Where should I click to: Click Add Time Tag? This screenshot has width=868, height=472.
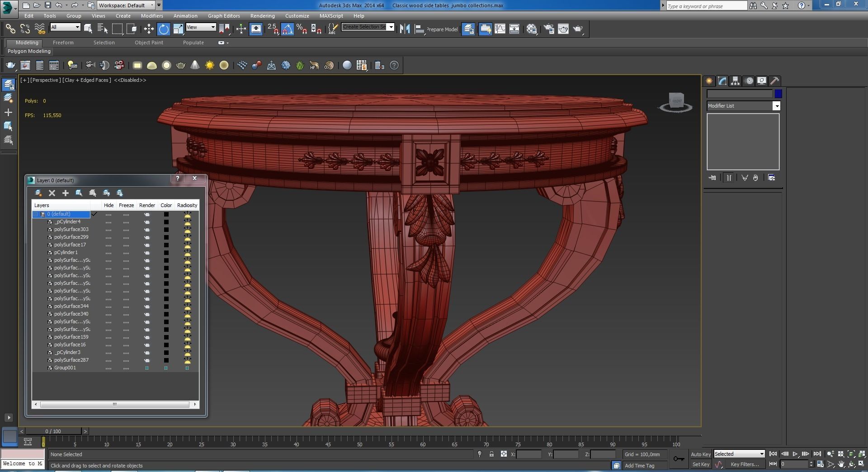click(639, 466)
